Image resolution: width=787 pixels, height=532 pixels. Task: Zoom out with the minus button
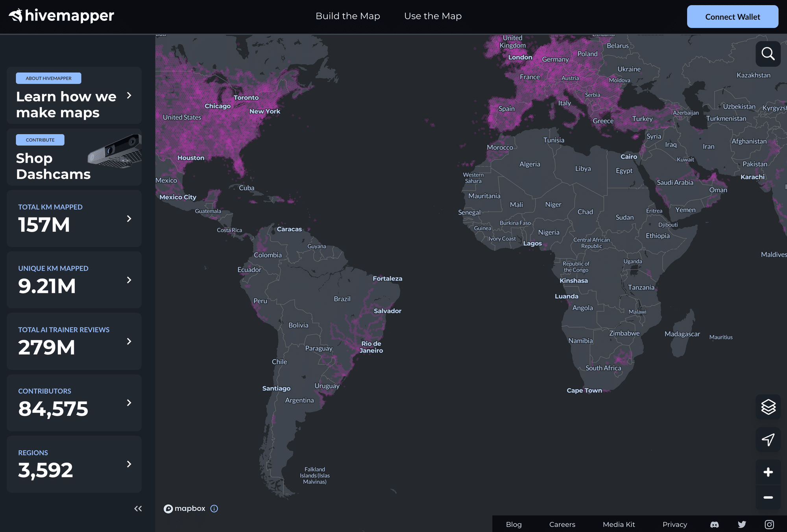point(768,497)
